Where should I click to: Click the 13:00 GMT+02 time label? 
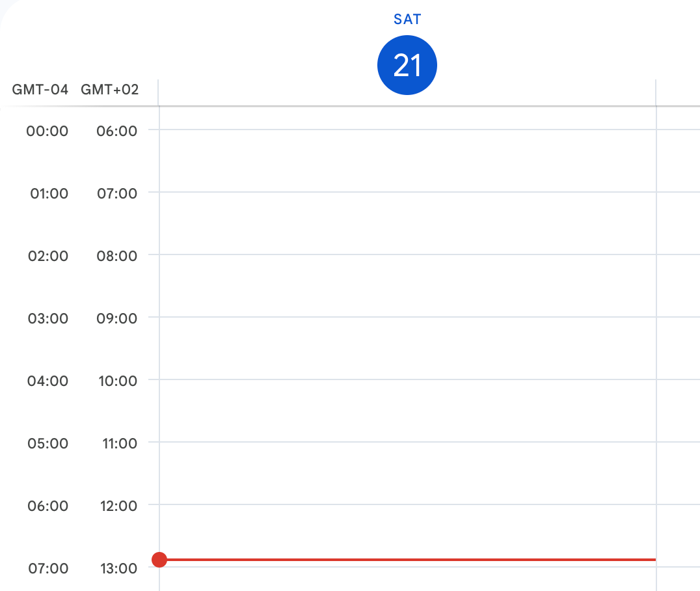point(119,568)
